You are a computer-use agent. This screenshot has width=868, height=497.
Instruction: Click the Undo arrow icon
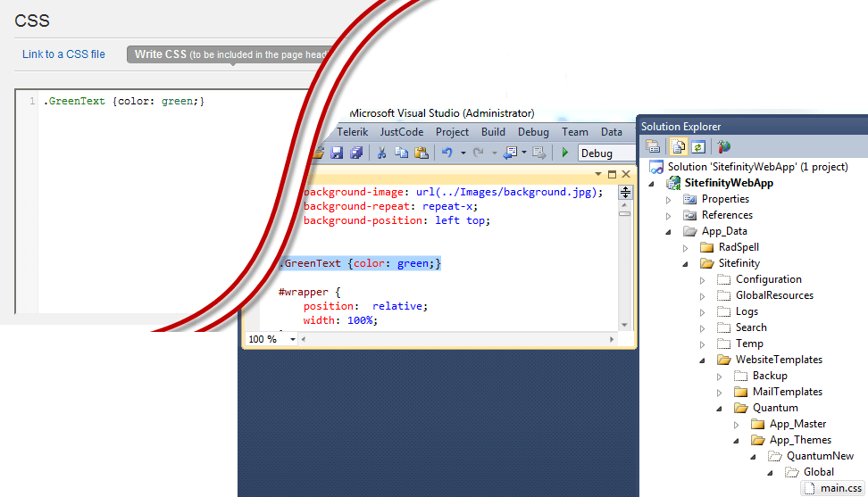pyautogui.click(x=447, y=153)
